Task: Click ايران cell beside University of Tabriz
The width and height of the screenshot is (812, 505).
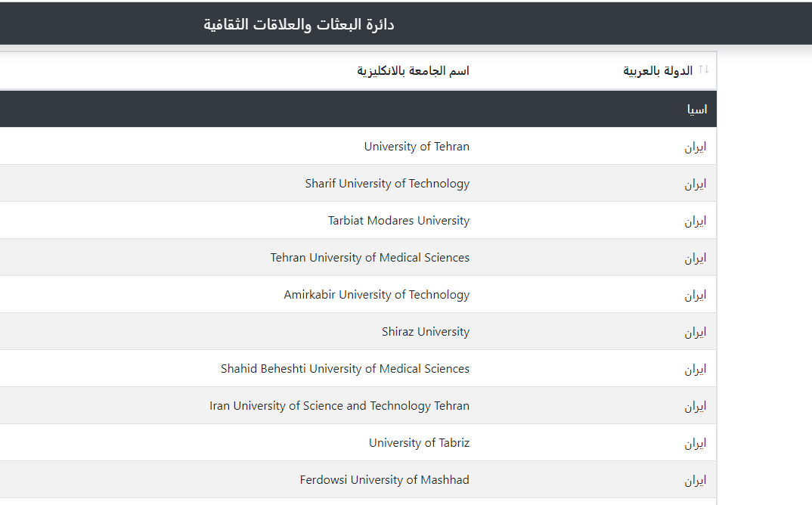Action: pos(696,443)
